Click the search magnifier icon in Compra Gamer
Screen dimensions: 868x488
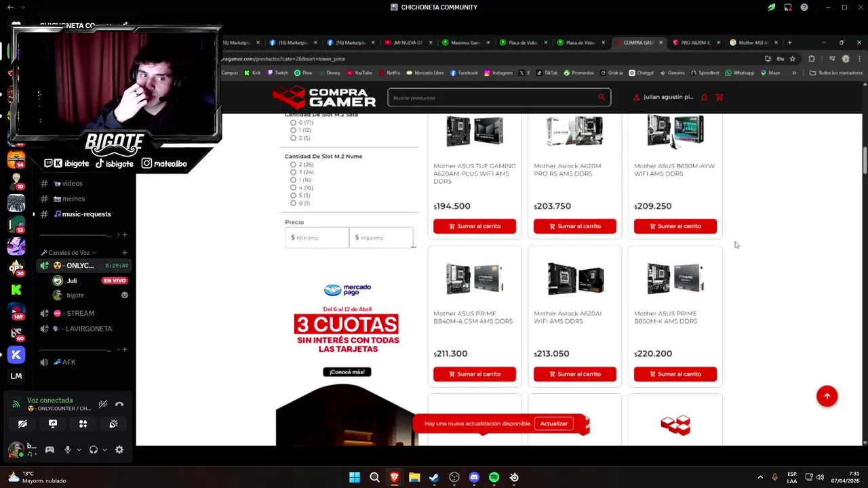[601, 98]
